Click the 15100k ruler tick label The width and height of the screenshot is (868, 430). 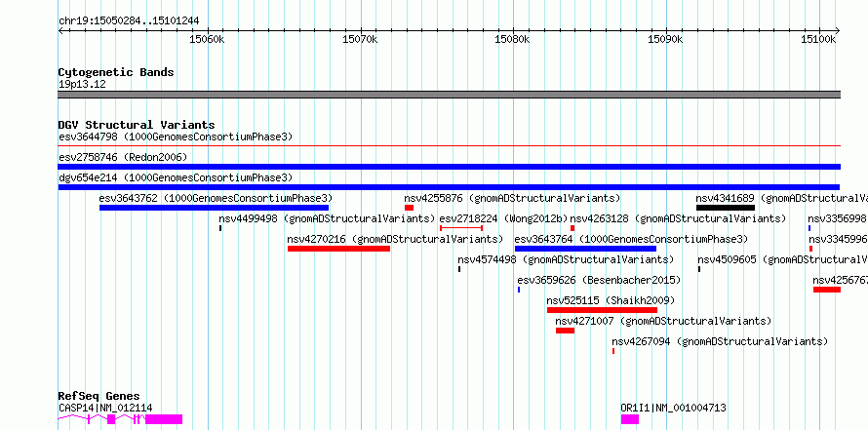(817, 39)
